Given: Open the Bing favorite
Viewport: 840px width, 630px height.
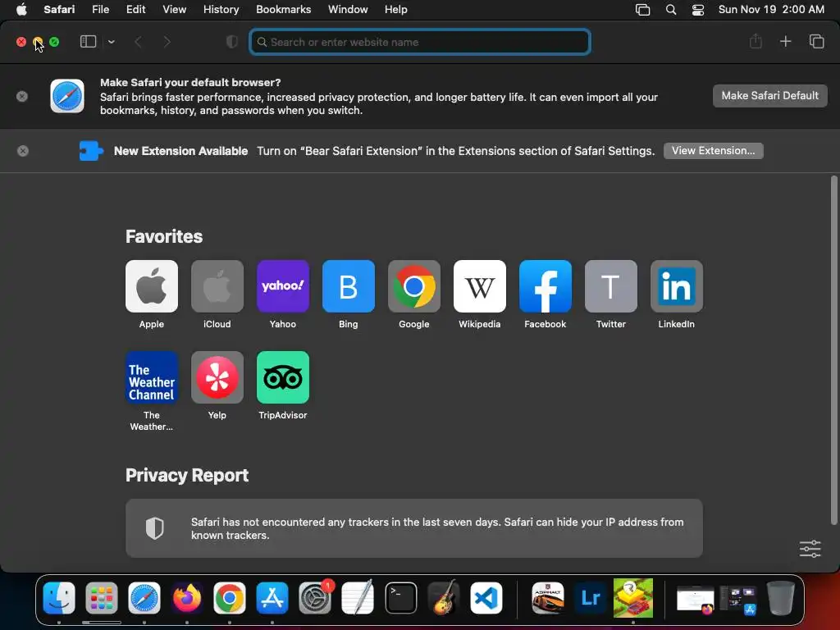Looking at the screenshot, I should [x=348, y=286].
